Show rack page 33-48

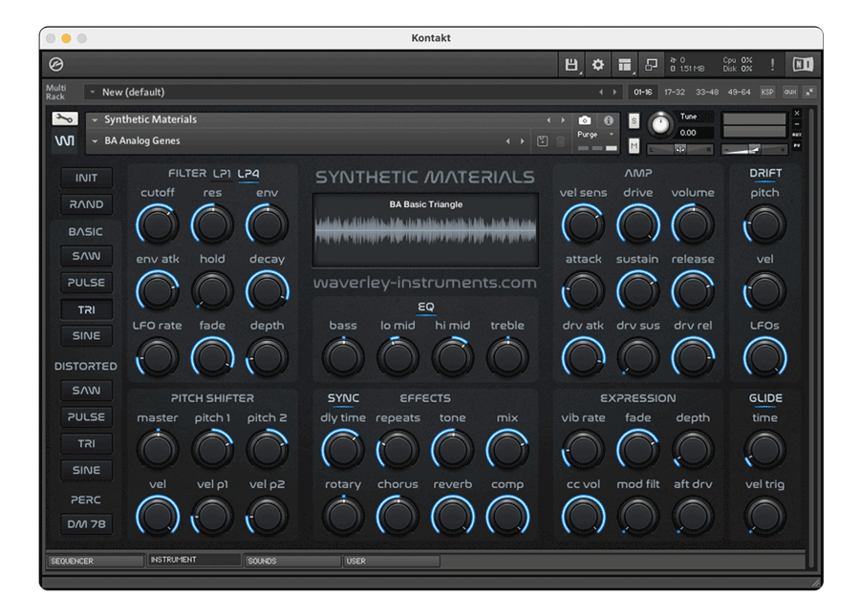707,92
